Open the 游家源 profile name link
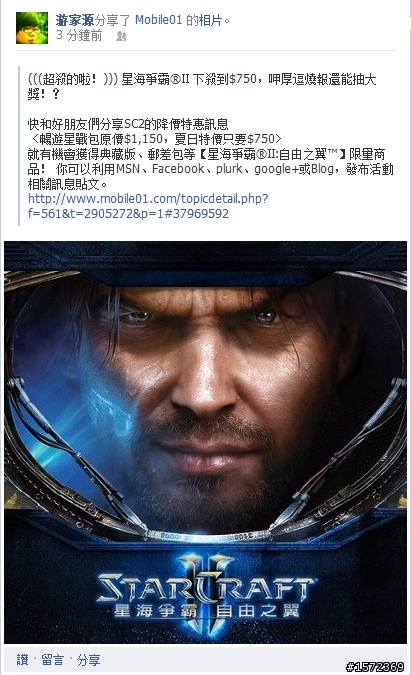 click(x=74, y=20)
